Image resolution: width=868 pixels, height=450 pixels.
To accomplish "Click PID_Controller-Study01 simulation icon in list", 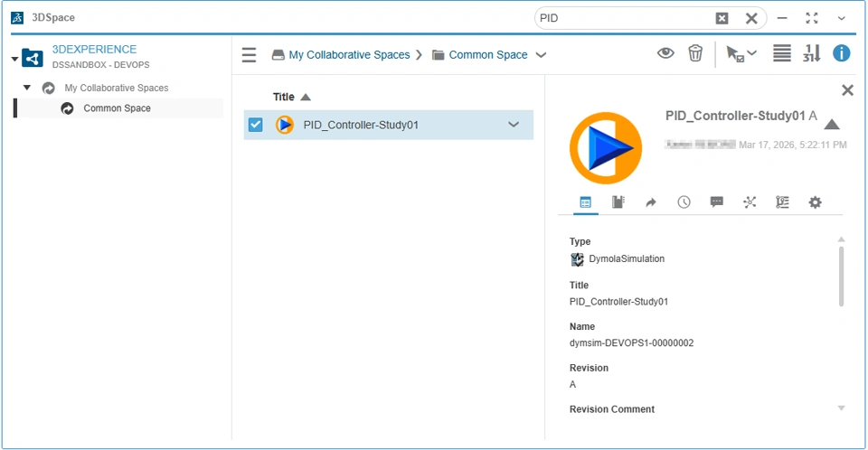I will tap(285, 125).
